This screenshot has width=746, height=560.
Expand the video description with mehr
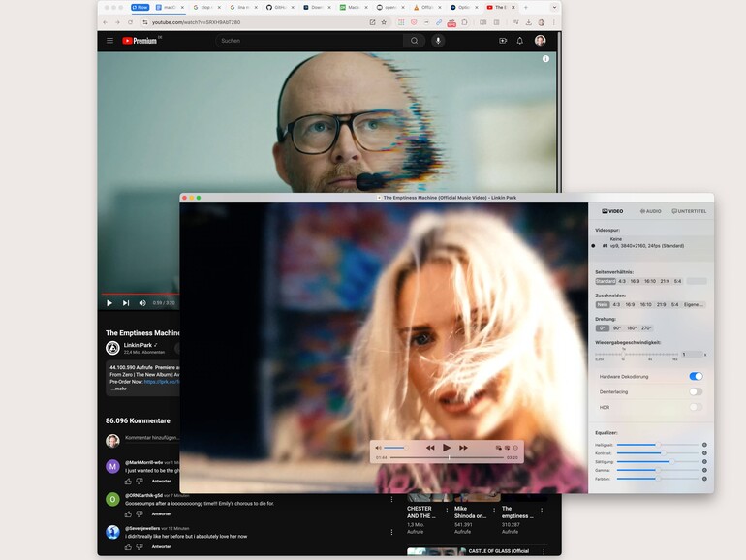coord(118,389)
